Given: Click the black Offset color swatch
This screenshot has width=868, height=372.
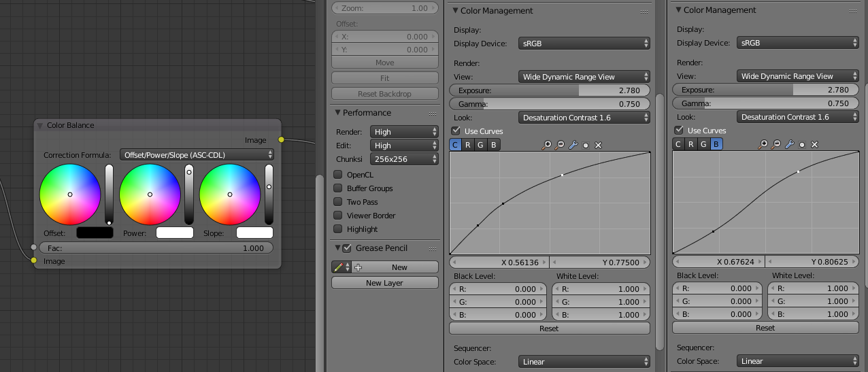Looking at the screenshot, I should (x=95, y=233).
